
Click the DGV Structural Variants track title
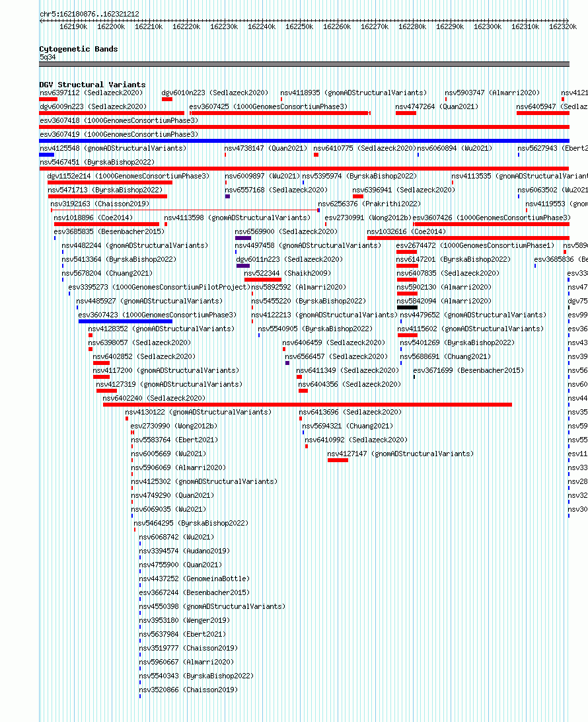[x=92, y=85]
